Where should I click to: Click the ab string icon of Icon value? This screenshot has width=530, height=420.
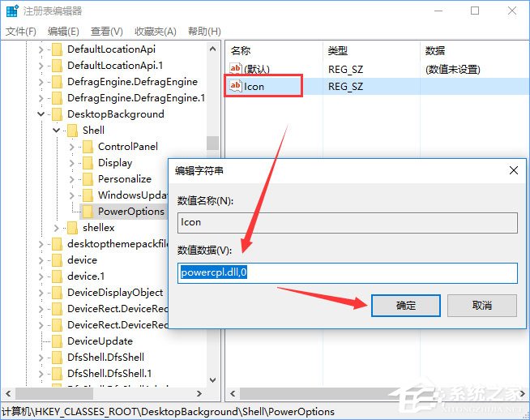(236, 86)
